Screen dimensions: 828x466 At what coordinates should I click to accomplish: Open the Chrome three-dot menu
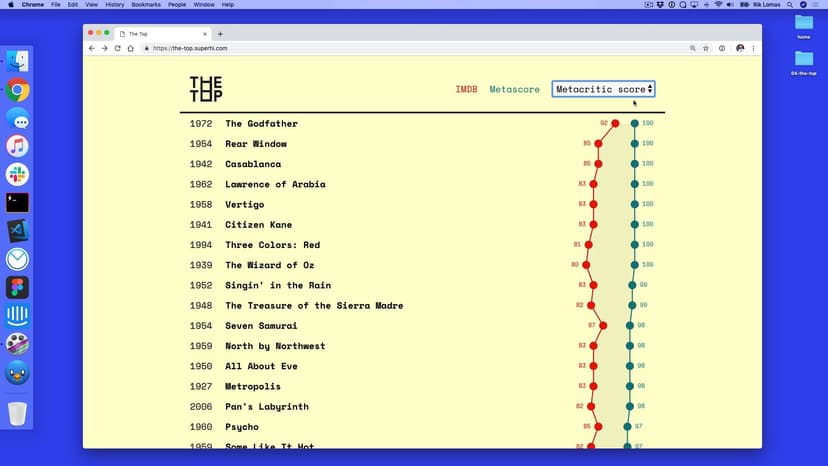(753, 48)
